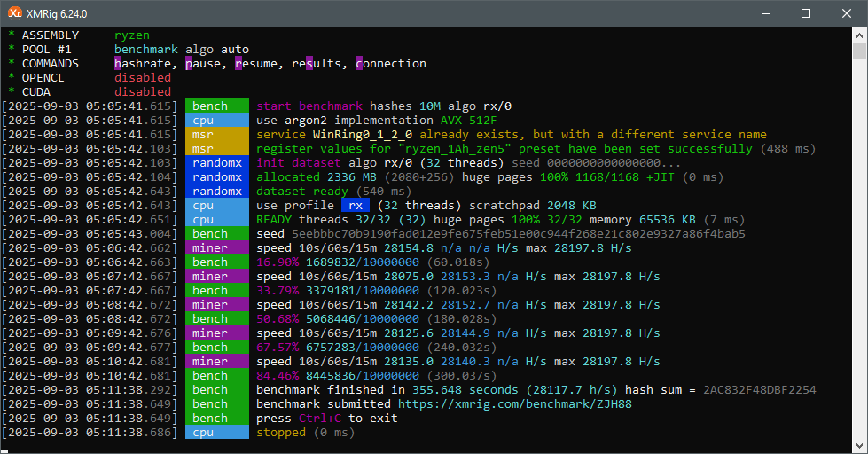This screenshot has height=454, width=868.
Task: Click the '84.46%' progress value
Action: (x=278, y=375)
